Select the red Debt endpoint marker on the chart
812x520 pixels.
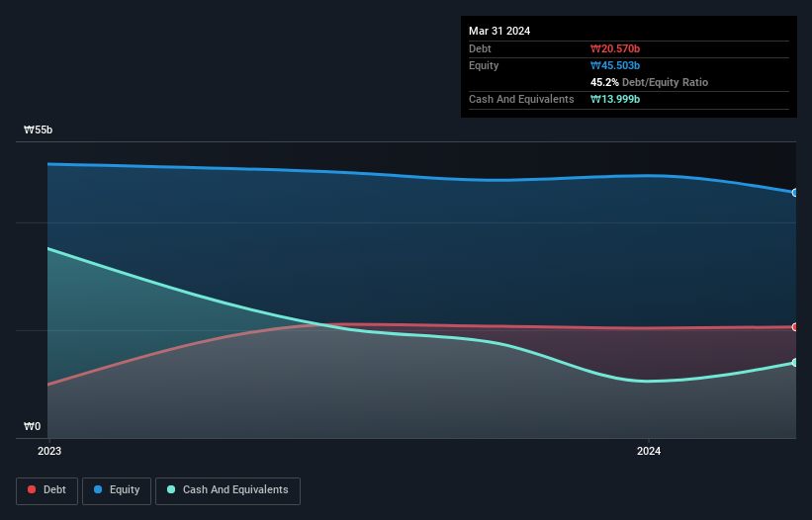pyautogui.click(x=795, y=327)
